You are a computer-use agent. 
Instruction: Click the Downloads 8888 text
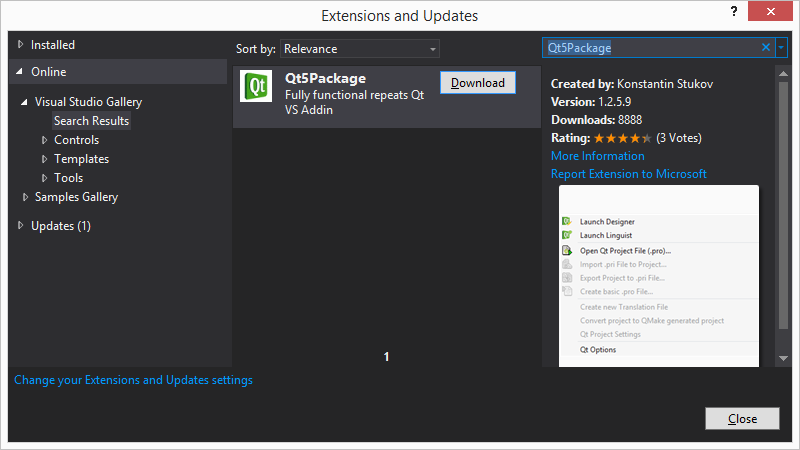(596, 120)
